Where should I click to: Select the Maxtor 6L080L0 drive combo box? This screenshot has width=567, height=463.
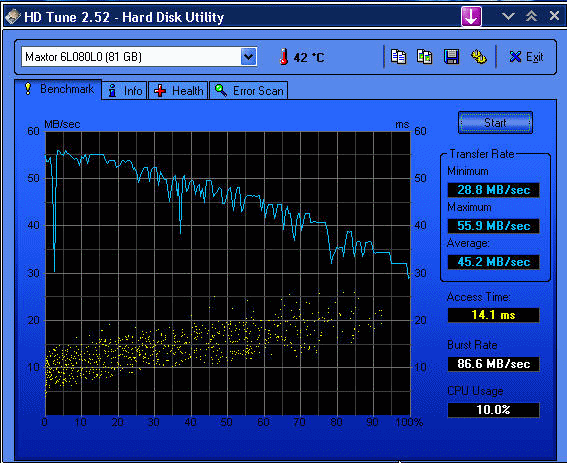(139, 57)
